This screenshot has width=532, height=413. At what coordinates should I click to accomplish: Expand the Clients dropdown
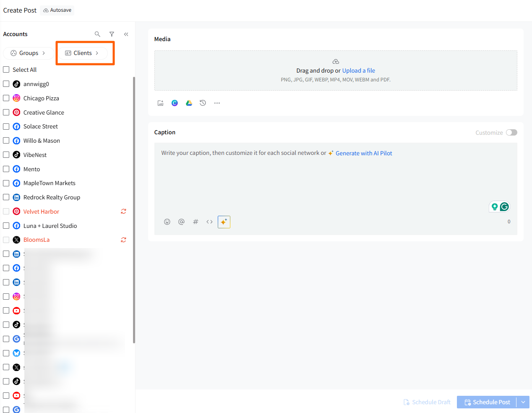[x=82, y=53]
